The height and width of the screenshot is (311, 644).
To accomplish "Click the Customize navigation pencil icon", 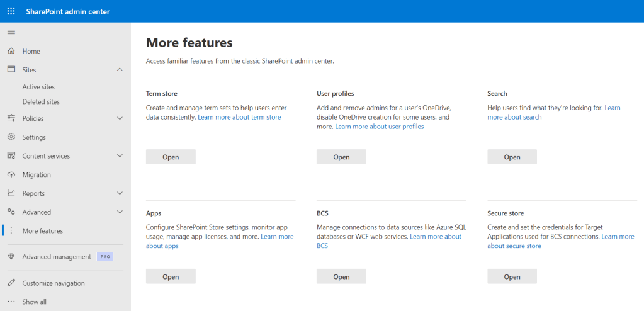I will click(11, 283).
